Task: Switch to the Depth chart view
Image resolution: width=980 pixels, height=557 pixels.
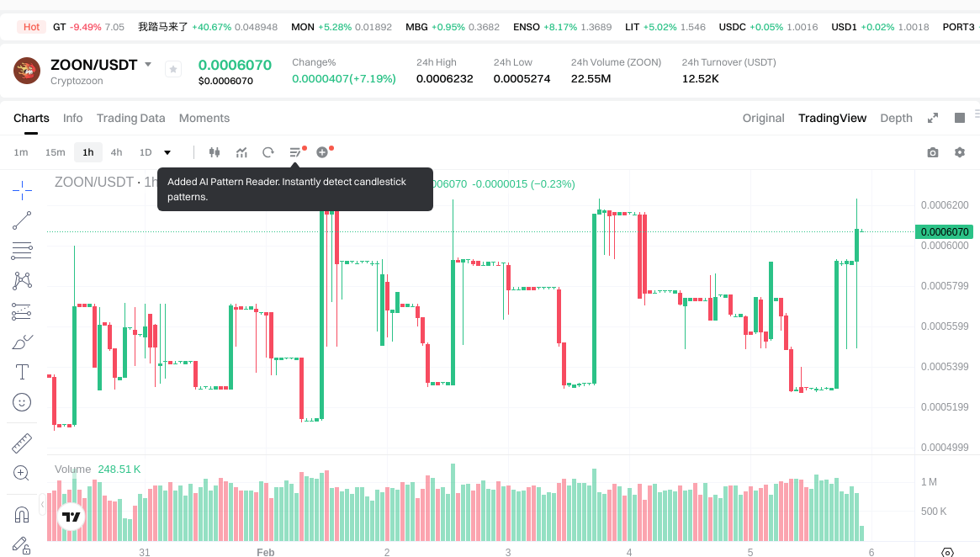Action: tap(896, 118)
